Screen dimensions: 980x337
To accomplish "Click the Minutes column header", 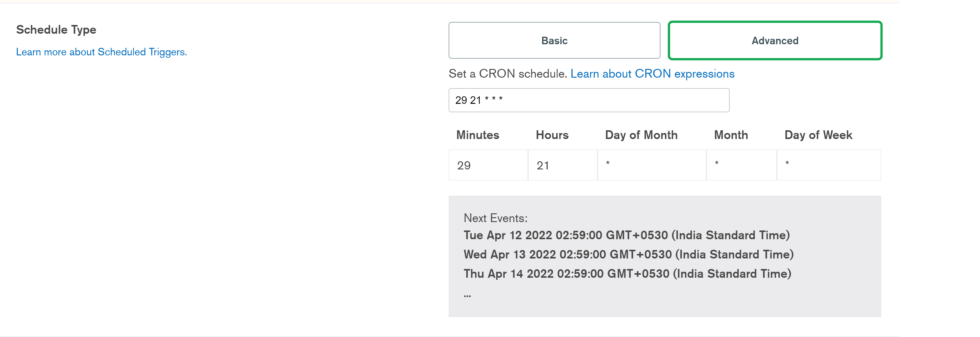I will (x=478, y=135).
